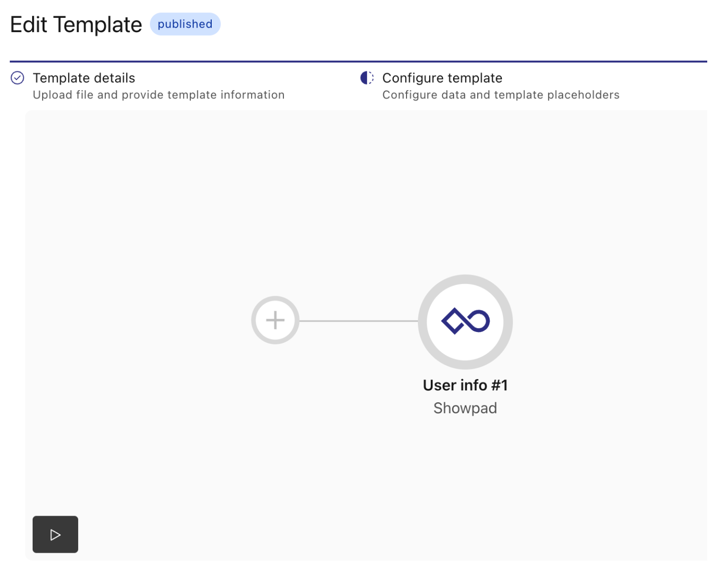Image resolution: width=728 pixels, height=576 pixels.
Task: Click the Edit Template heading
Action: [x=76, y=25]
